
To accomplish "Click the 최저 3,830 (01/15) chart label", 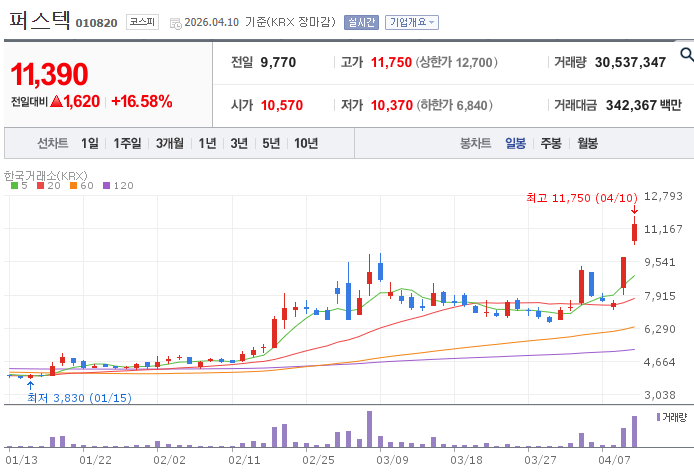I will pos(80,398).
